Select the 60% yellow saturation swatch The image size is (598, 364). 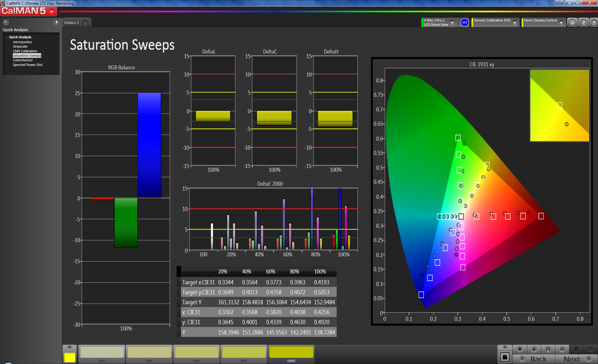click(197, 353)
